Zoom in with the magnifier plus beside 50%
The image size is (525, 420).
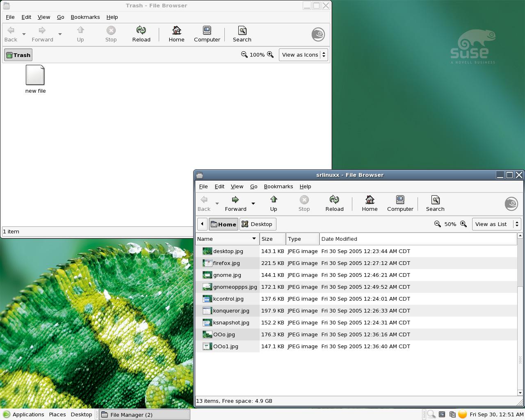click(463, 224)
